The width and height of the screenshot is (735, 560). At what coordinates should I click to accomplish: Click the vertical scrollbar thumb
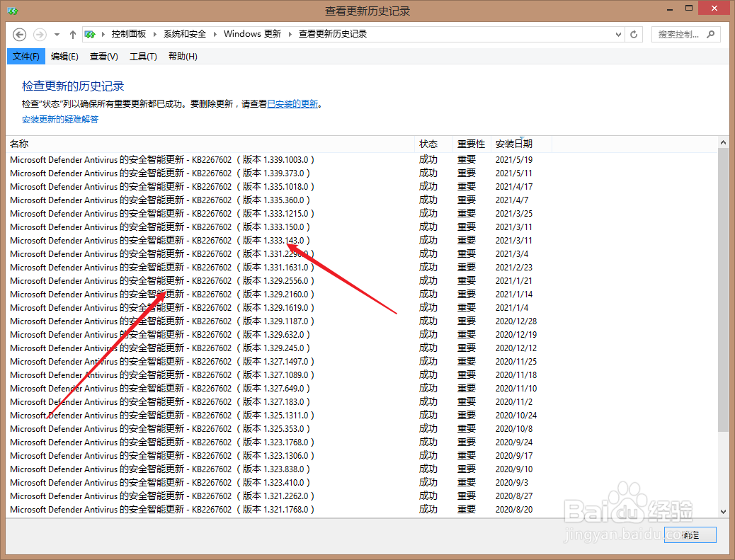[723, 290]
